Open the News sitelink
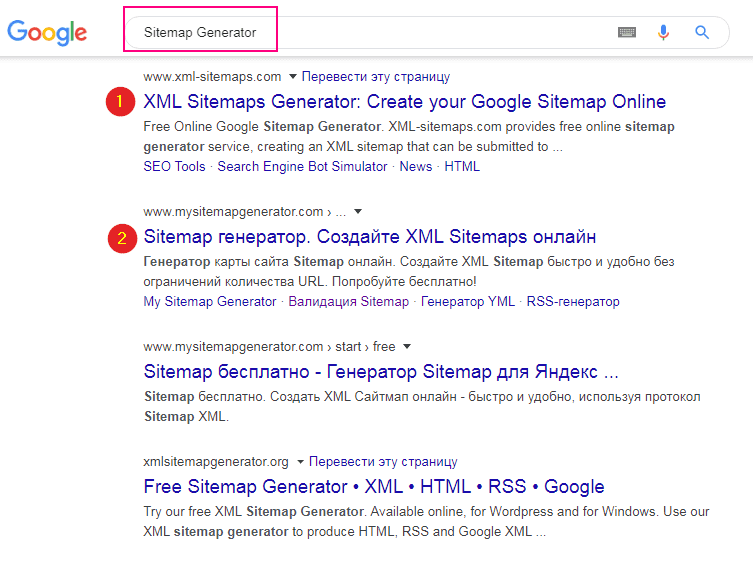This screenshot has height=561, width=753. coord(415,166)
